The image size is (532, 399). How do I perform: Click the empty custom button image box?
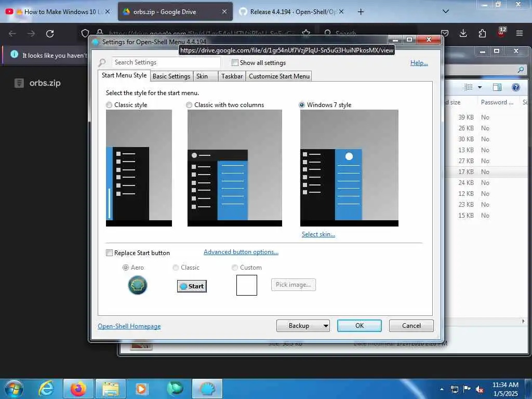pyautogui.click(x=247, y=285)
